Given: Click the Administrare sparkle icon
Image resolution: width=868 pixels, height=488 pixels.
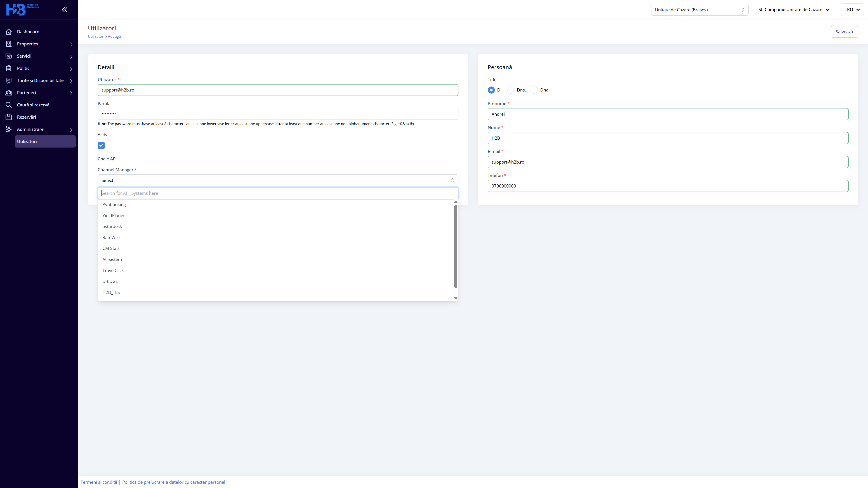Looking at the screenshot, I should [9, 129].
